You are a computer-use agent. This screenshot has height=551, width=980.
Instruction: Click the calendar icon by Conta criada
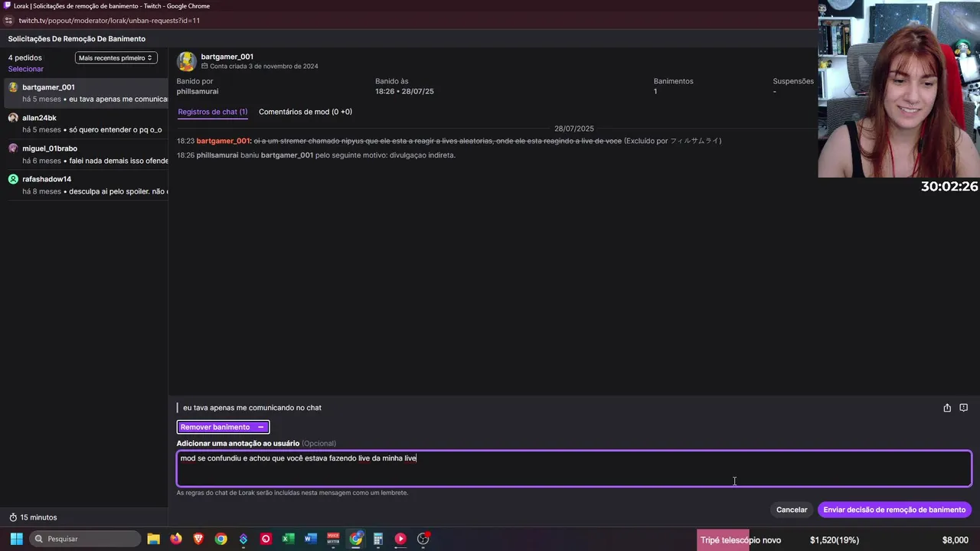(204, 67)
